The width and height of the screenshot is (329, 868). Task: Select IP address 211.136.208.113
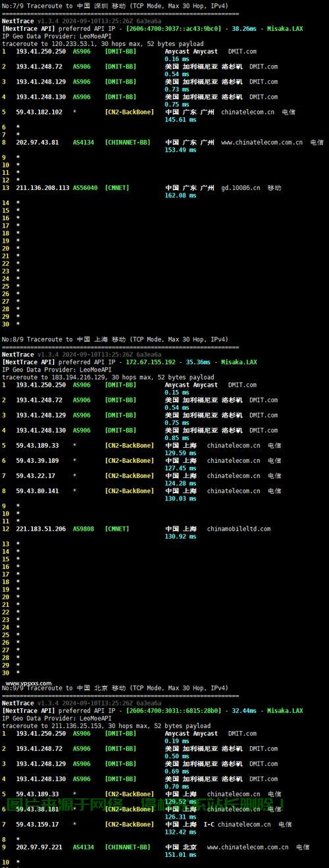coord(43,188)
